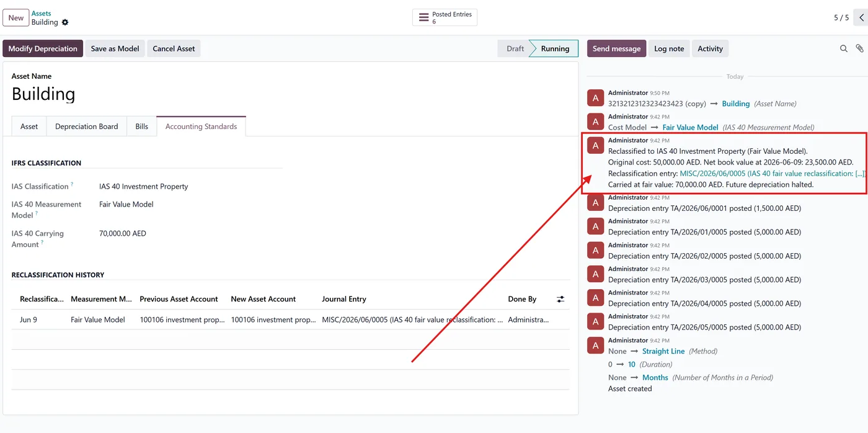Click Send message button
868x433 pixels.
(x=616, y=48)
